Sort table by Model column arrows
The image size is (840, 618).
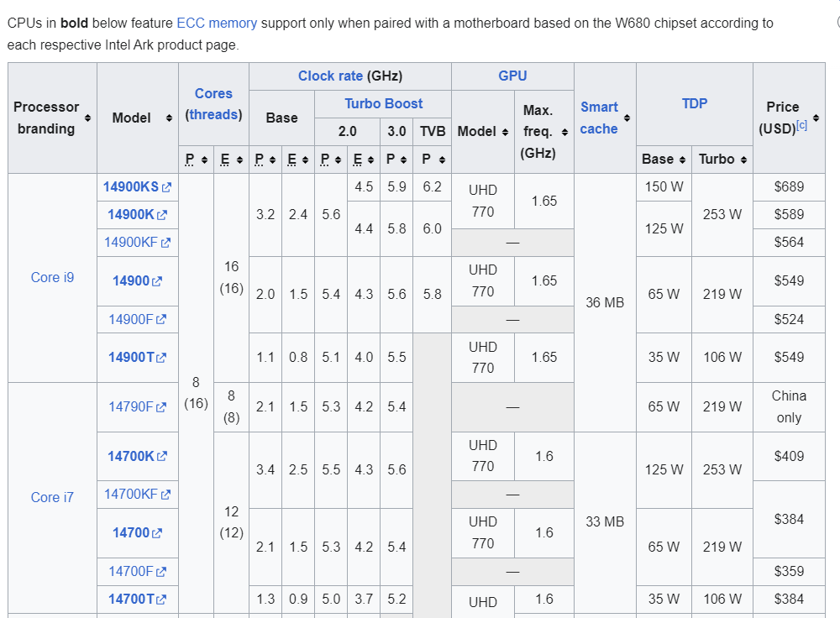[x=169, y=118]
